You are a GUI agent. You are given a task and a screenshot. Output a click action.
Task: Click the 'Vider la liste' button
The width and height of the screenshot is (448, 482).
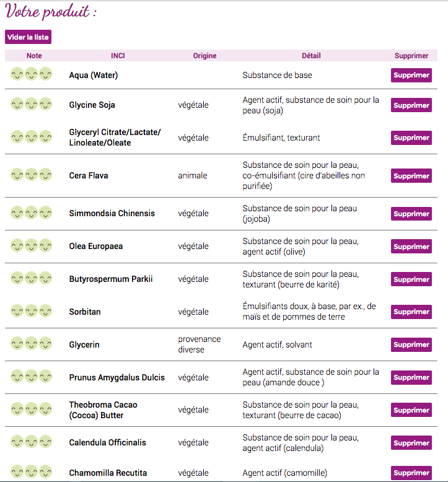[x=28, y=37]
